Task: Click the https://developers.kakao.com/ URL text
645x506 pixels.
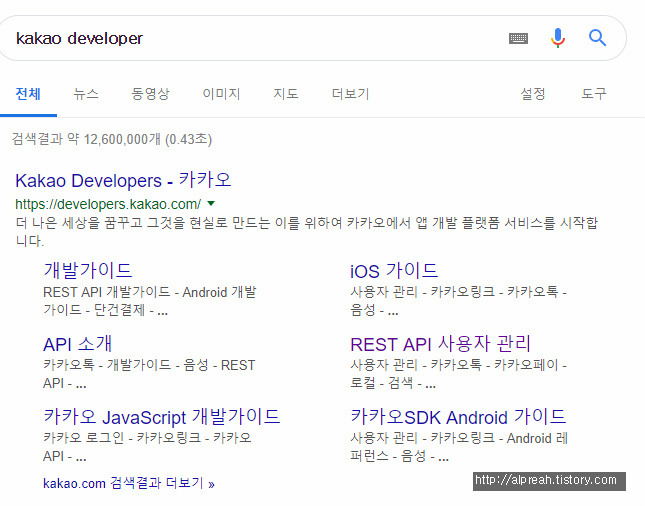Action: tap(108, 204)
